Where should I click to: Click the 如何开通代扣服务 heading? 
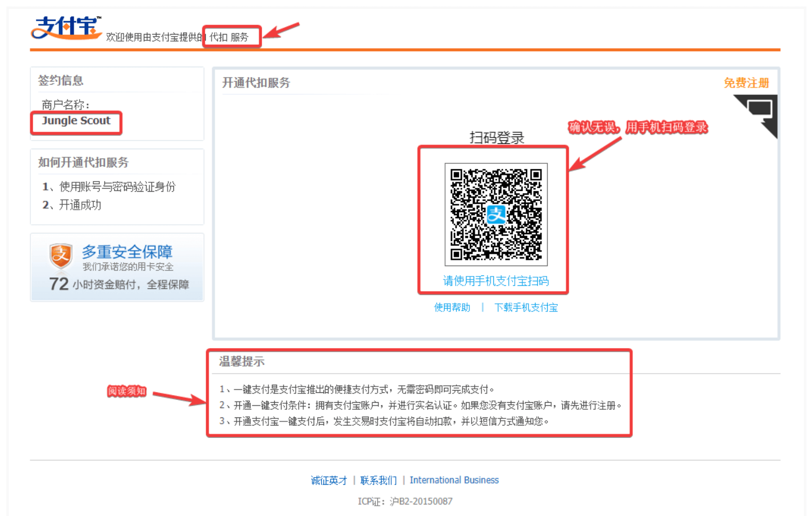83,162
